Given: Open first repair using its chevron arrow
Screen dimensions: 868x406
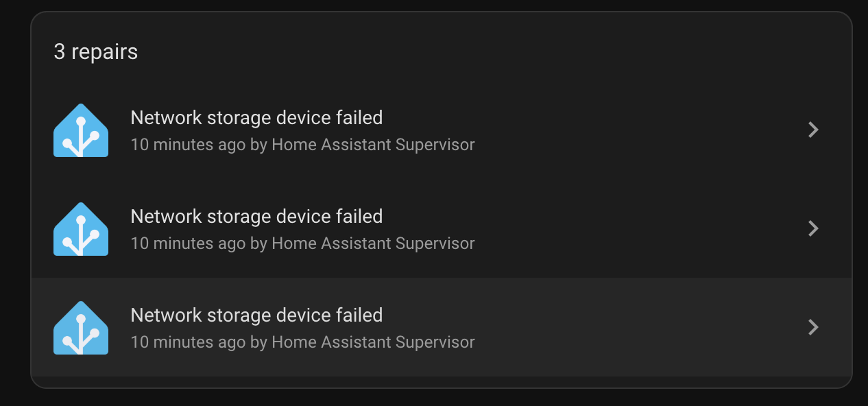Looking at the screenshot, I should click(813, 130).
